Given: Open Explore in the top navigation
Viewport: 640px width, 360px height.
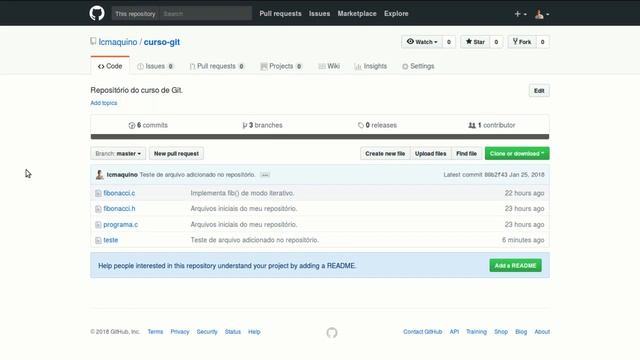Looking at the screenshot, I should (396, 13).
